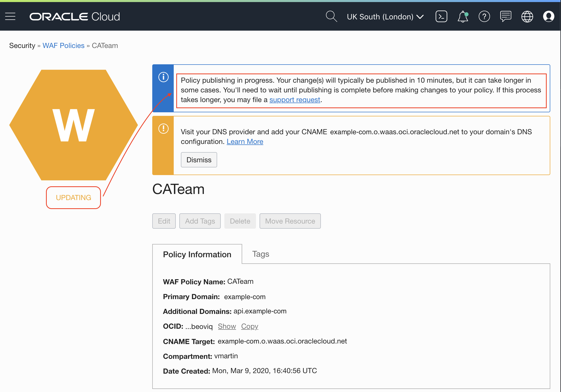Open the help question mark icon
Image resolution: width=561 pixels, height=392 pixels.
click(x=484, y=17)
